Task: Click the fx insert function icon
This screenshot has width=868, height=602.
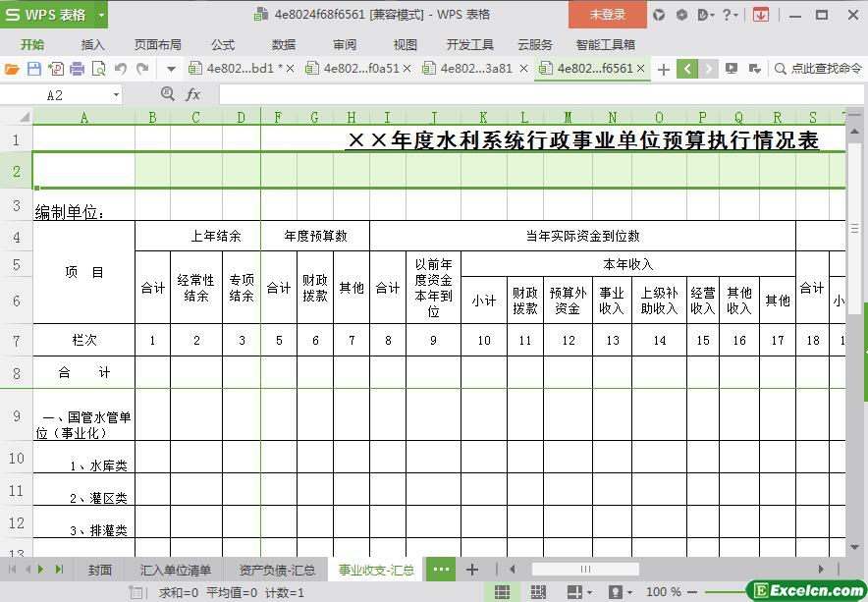Action: point(193,94)
